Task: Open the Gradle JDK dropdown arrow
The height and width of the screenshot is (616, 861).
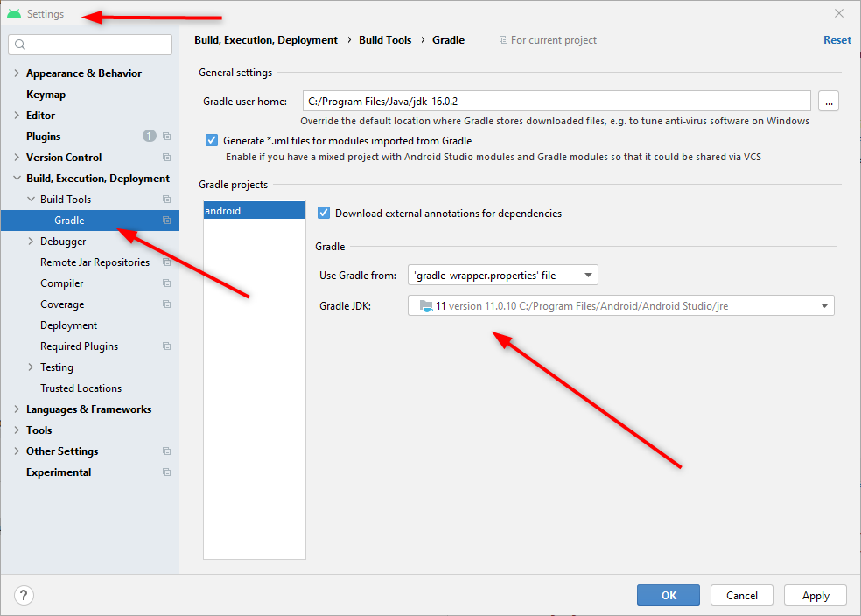Action: (824, 305)
